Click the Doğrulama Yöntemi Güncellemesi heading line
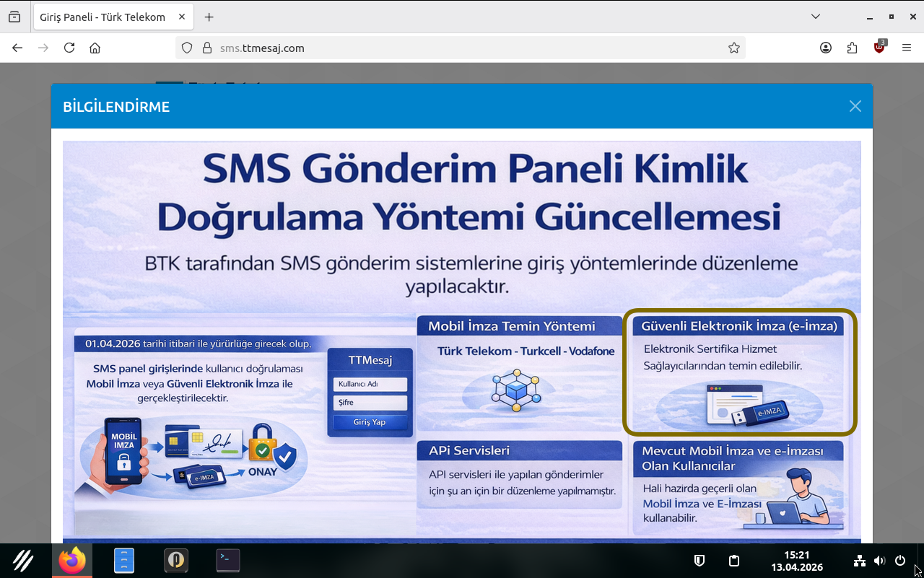 469,217
